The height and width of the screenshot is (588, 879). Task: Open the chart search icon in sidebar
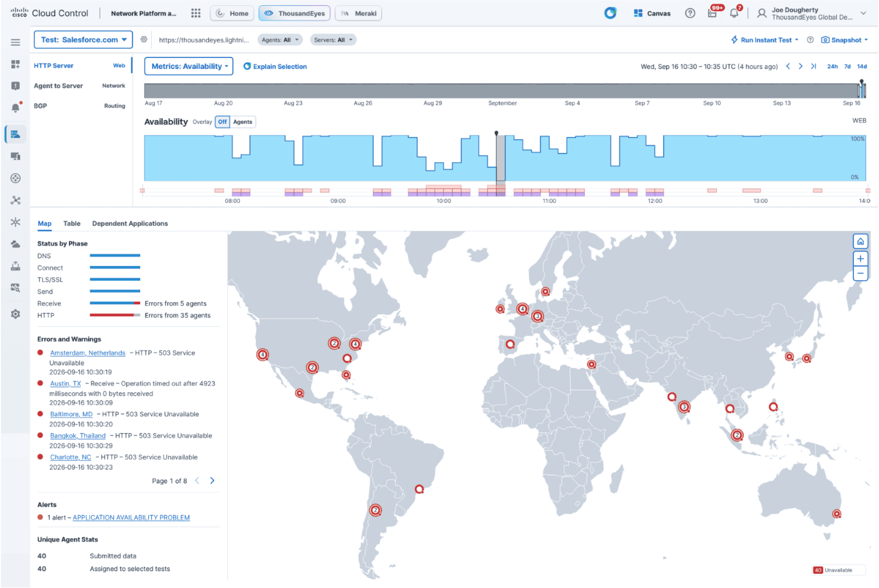tap(15, 288)
